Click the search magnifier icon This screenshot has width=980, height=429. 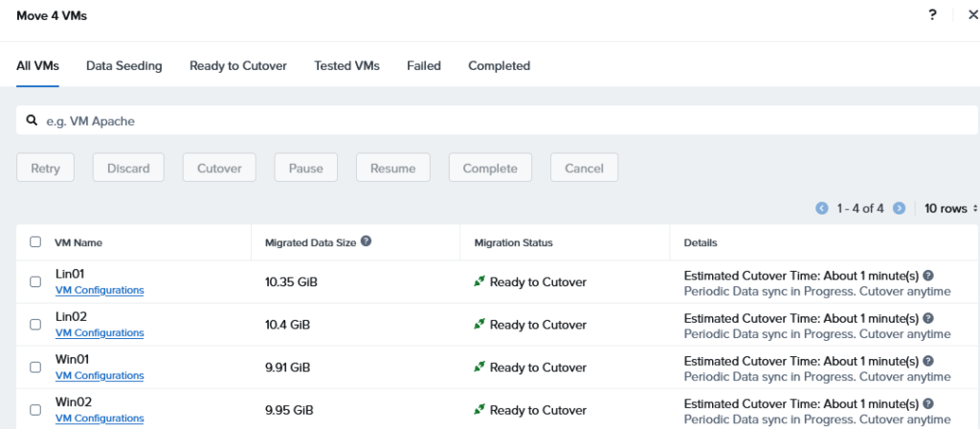coord(32,121)
